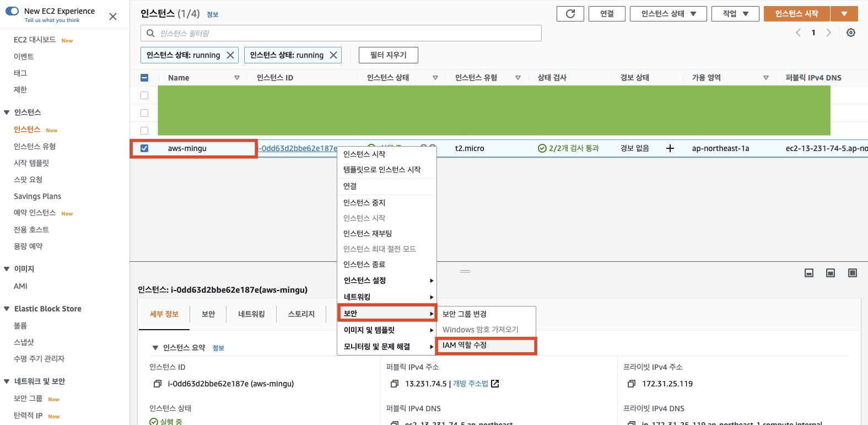Expand 네트워킹 submenu in context menu
Image resolution: width=868 pixels, height=425 pixels.
coord(387,297)
